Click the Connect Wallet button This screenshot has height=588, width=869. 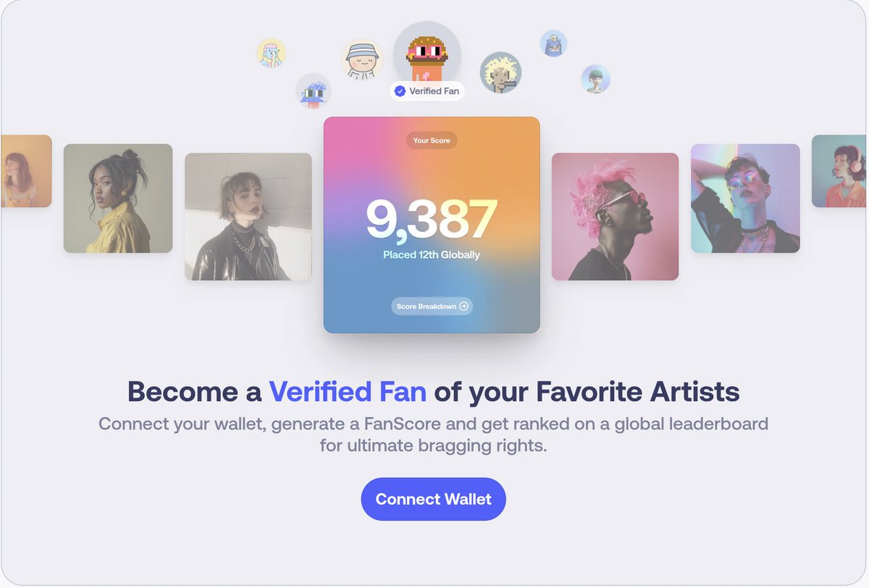click(x=433, y=499)
